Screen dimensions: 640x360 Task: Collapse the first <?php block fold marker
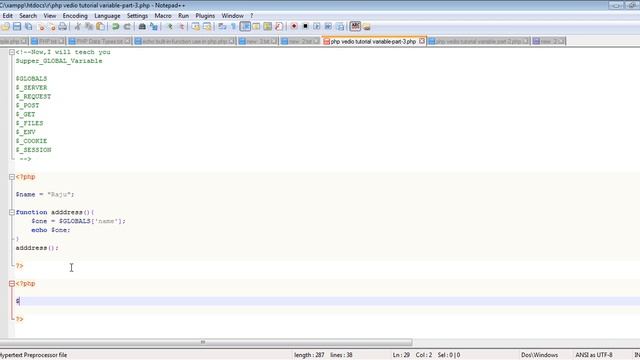tap(12, 177)
